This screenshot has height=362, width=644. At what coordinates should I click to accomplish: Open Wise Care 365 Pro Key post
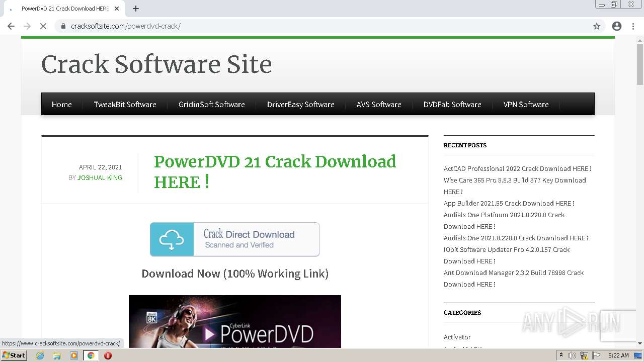pos(515,186)
